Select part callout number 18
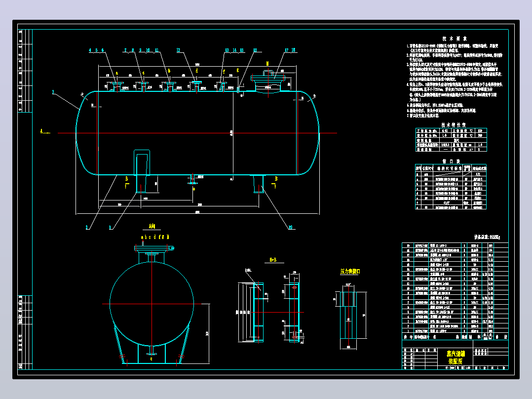Viewport: 532px width, 399px height. pos(293,50)
